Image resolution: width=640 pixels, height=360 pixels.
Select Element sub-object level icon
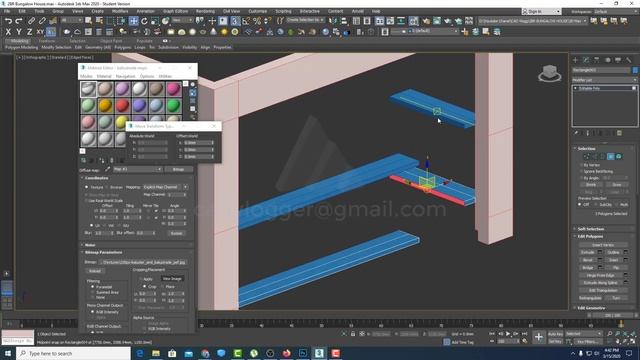[619, 156]
